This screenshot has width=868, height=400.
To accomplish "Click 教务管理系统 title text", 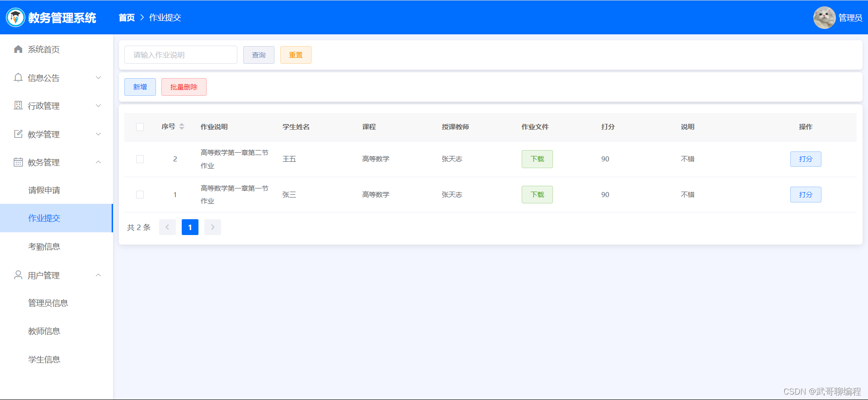I will [62, 18].
